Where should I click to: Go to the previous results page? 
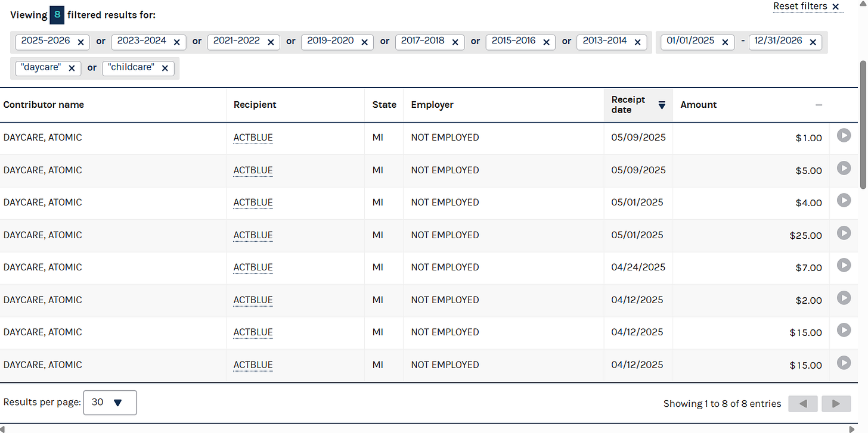coord(803,404)
